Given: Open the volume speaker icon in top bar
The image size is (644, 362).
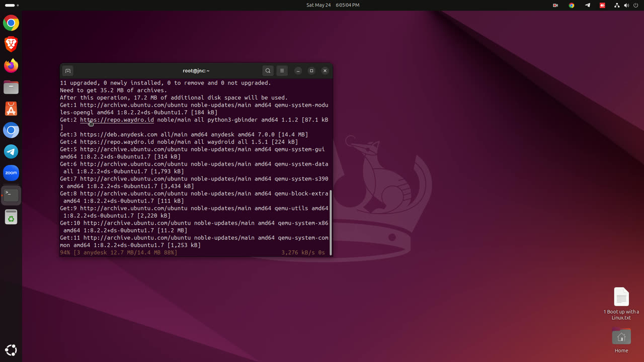Looking at the screenshot, I should click(x=626, y=5).
